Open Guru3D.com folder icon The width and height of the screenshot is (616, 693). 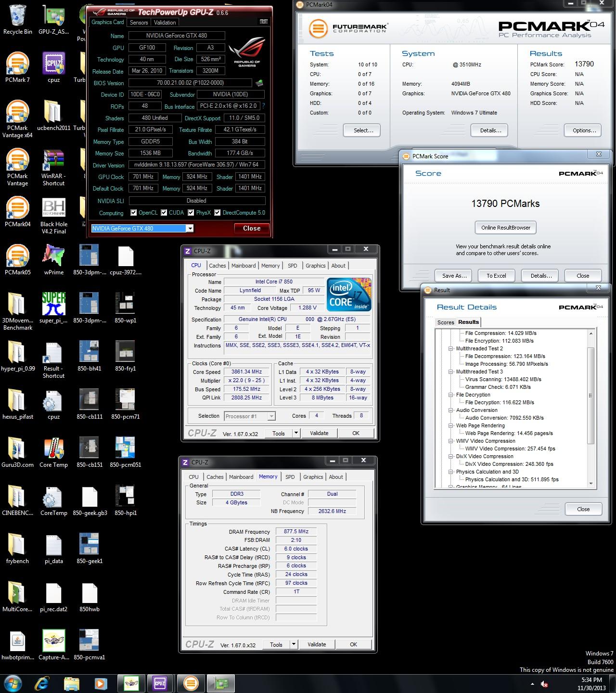(x=17, y=449)
